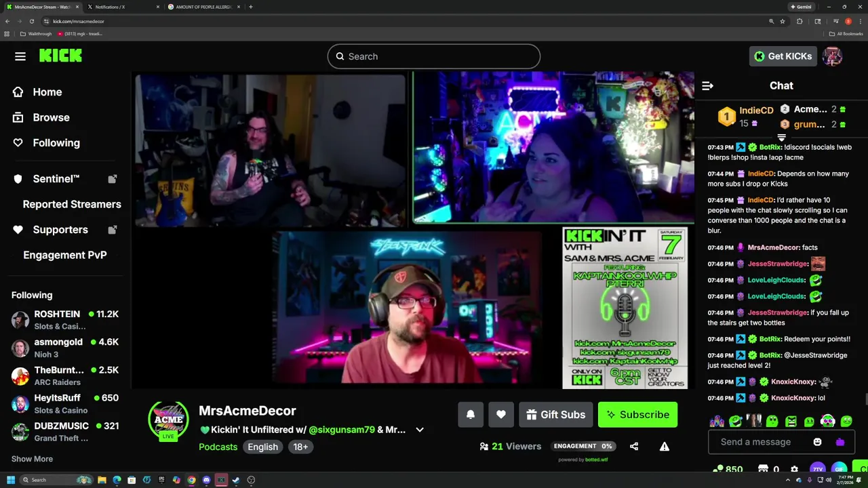Open ROSHTEIN followed channel

click(65, 320)
